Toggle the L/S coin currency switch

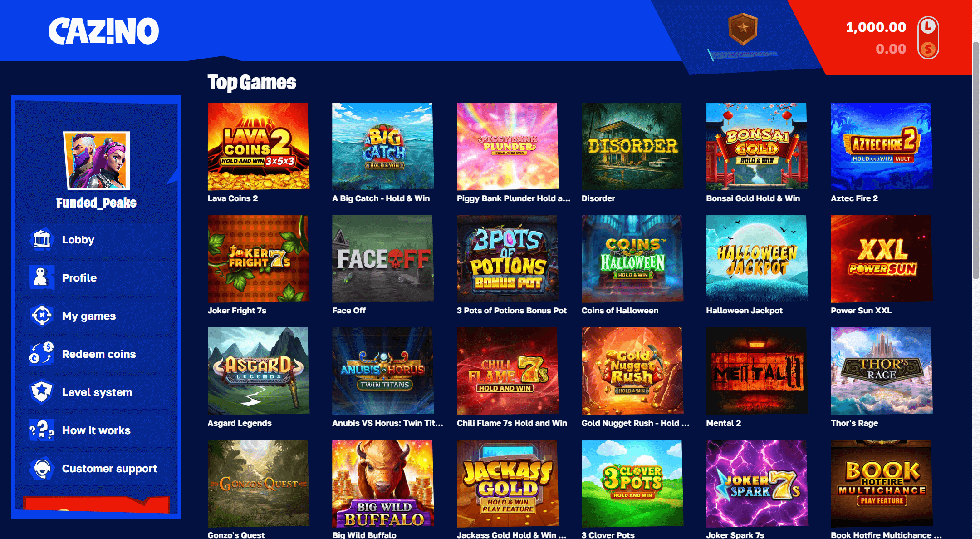pyautogui.click(x=928, y=38)
